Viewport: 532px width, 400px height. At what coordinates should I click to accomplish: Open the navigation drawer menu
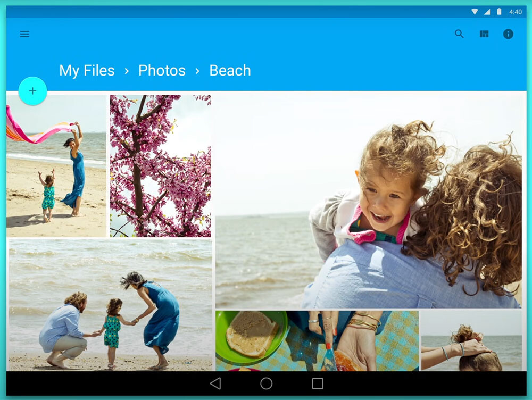coord(24,34)
